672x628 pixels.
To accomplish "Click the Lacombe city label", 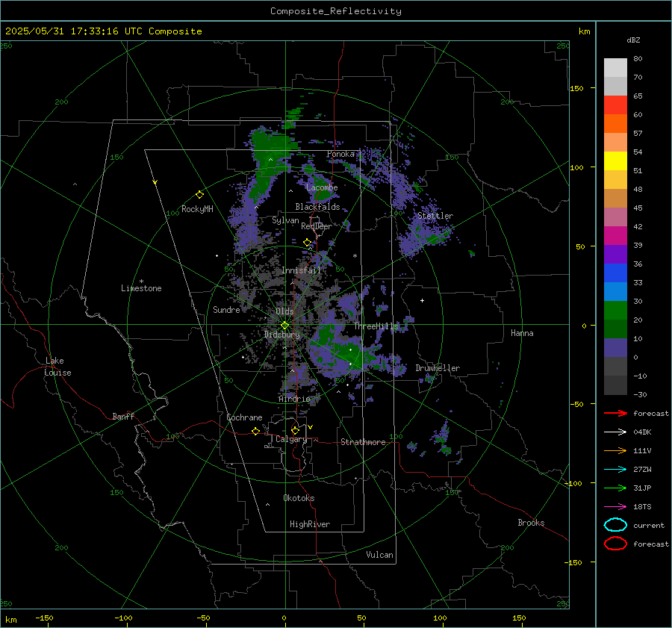I will (322, 187).
